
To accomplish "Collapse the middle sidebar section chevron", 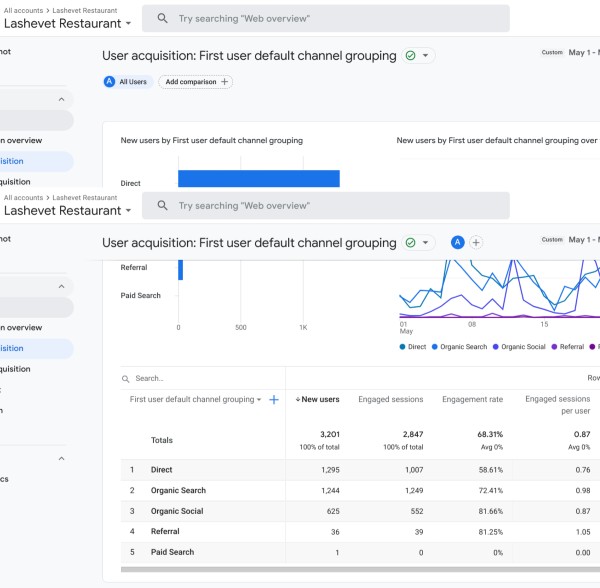I will tap(61, 287).
